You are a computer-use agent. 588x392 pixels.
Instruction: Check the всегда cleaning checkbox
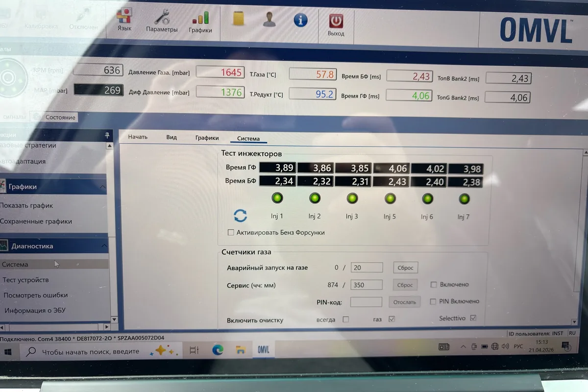click(x=345, y=319)
